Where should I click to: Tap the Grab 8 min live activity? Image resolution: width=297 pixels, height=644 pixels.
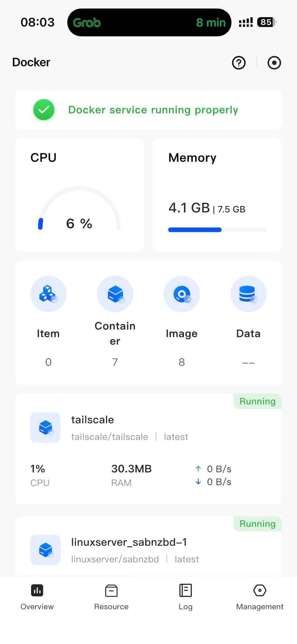click(x=149, y=23)
